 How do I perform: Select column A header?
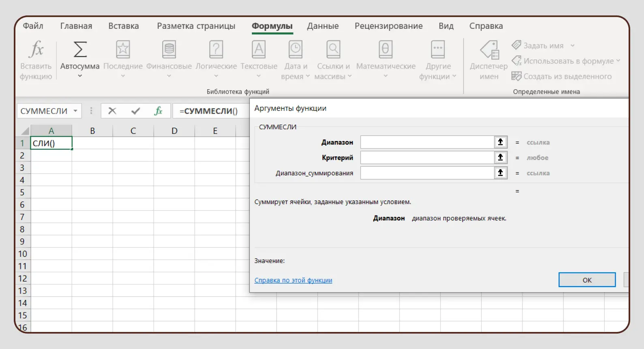pyautogui.click(x=52, y=131)
